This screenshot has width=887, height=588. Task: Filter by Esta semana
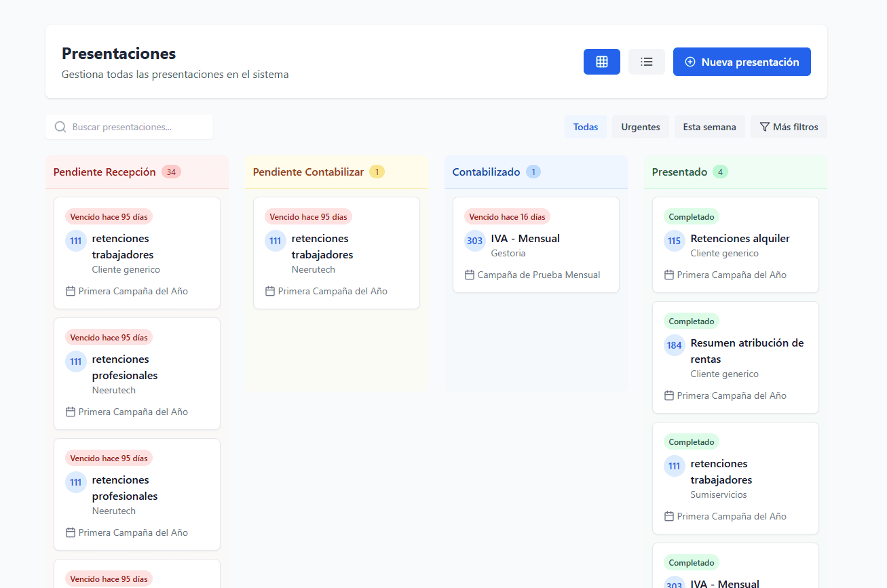coord(709,127)
